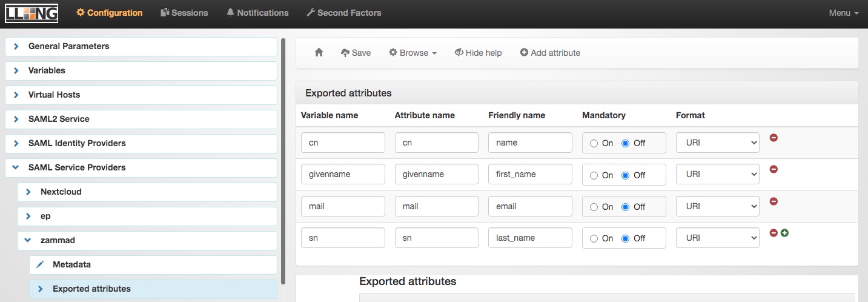
Task: Remove the mail attribute row
Action: tap(774, 201)
